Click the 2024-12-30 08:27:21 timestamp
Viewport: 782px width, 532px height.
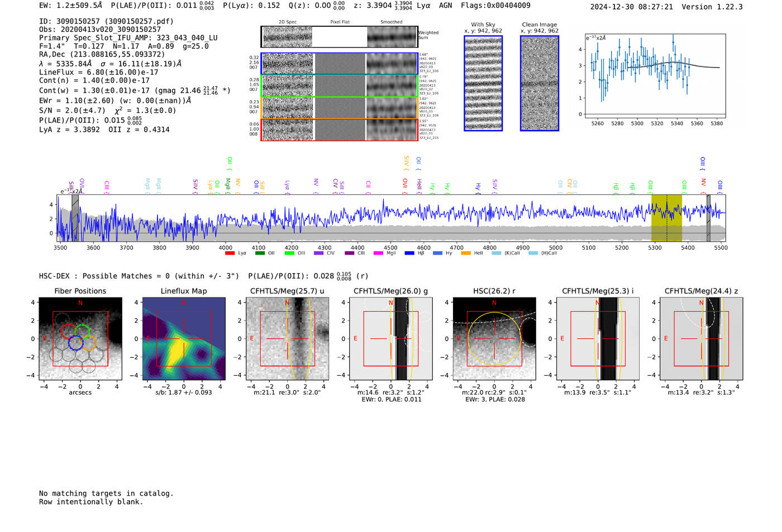(x=632, y=7)
